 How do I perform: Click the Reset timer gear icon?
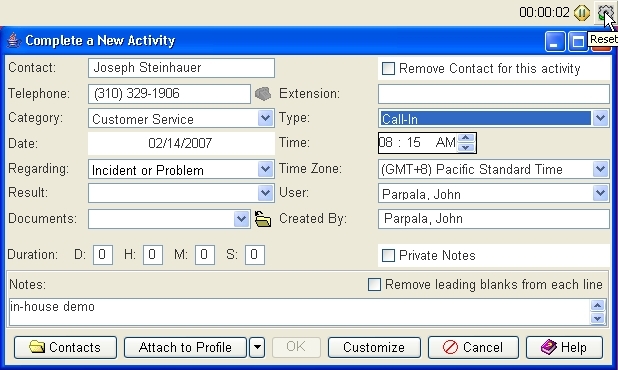[605, 13]
